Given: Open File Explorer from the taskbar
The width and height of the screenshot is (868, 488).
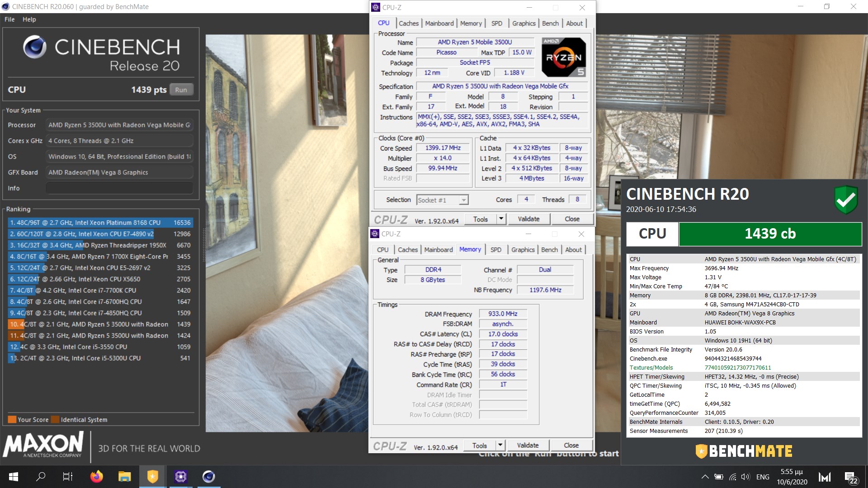Looking at the screenshot, I should click(124, 477).
